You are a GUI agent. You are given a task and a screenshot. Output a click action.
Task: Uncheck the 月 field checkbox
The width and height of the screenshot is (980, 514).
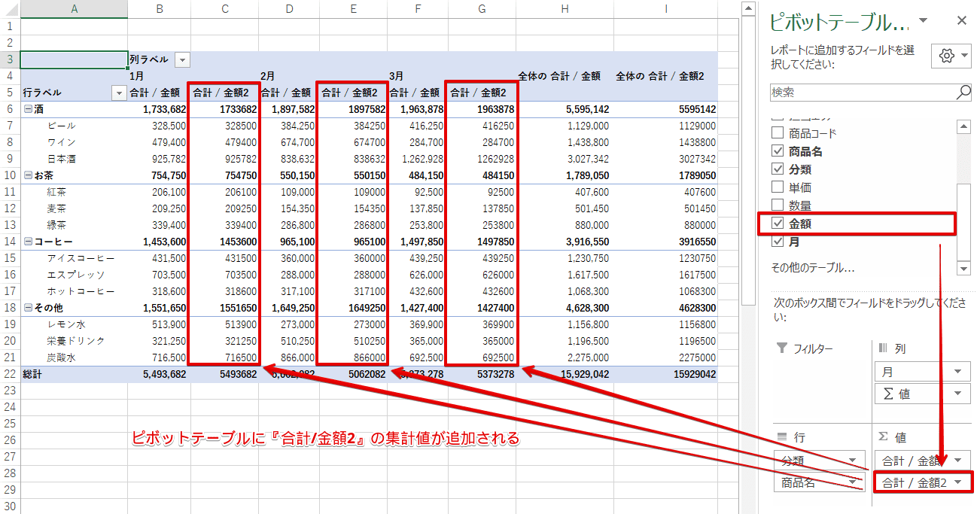click(x=778, y=242)
